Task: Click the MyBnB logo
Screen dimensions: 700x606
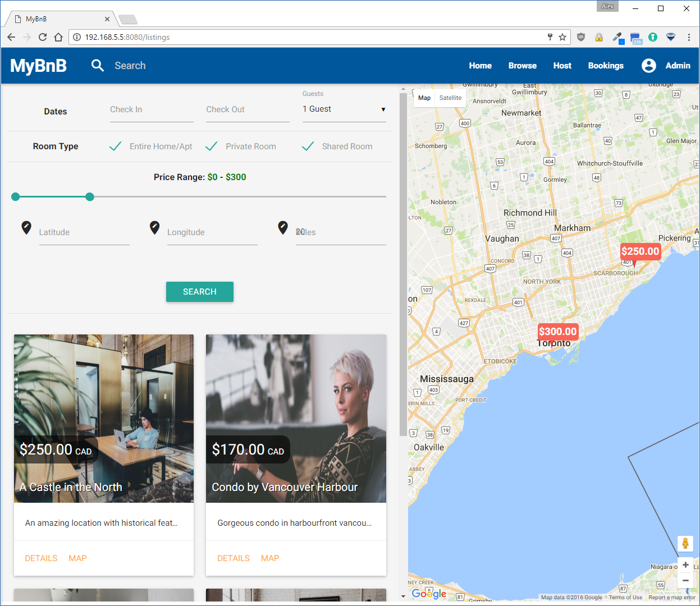Action: (38, 66)
